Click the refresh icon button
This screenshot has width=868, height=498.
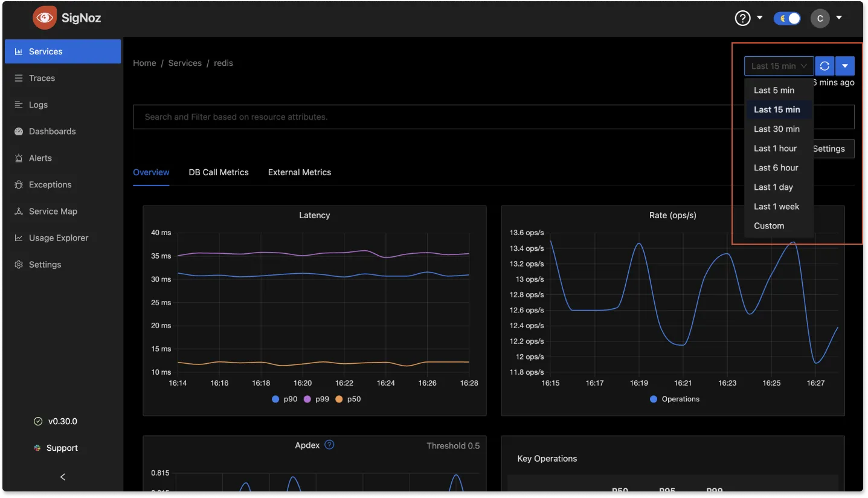(x=825, y=66)
